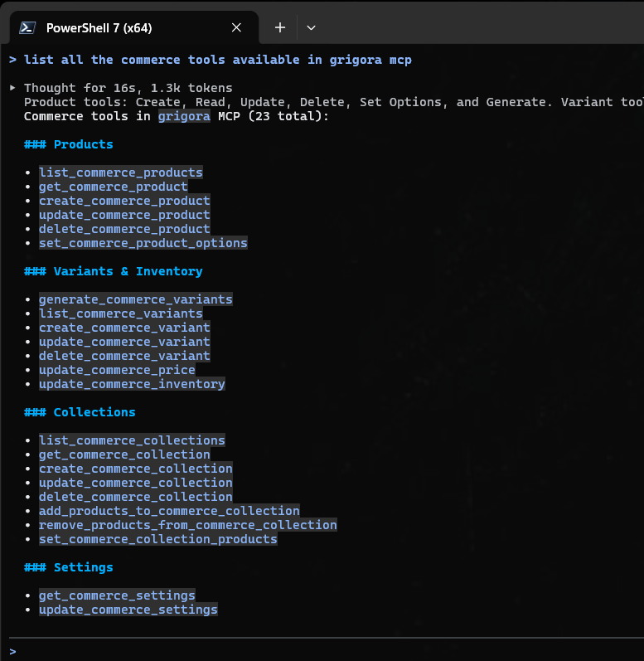The height and width of the screenshot is (661, 644).
Task: Click the 'Product tools: Create, Read, Update' summary line
Action: [x=334, y=102]
